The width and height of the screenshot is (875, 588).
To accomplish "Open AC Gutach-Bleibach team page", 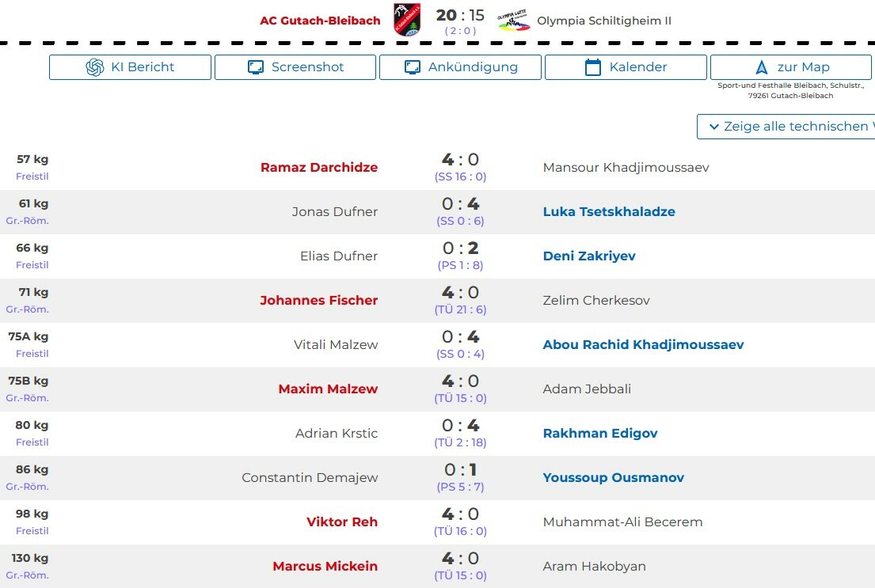I will pos(321,21).
